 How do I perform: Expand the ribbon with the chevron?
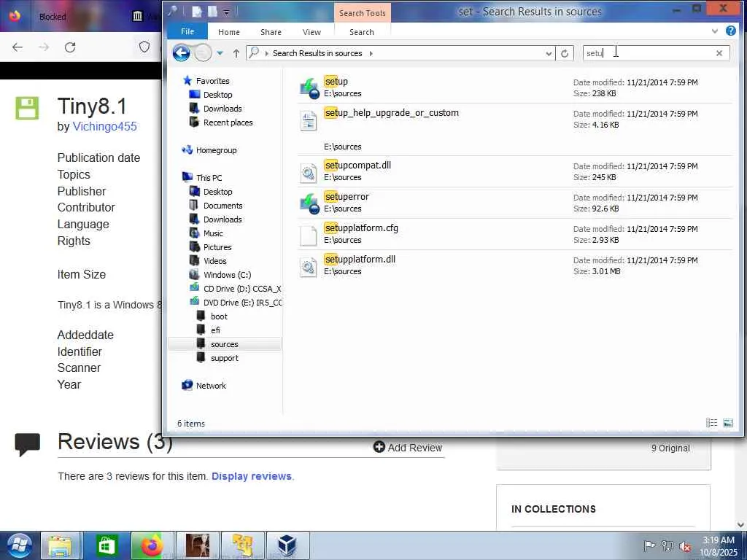[x=715, y=31]
